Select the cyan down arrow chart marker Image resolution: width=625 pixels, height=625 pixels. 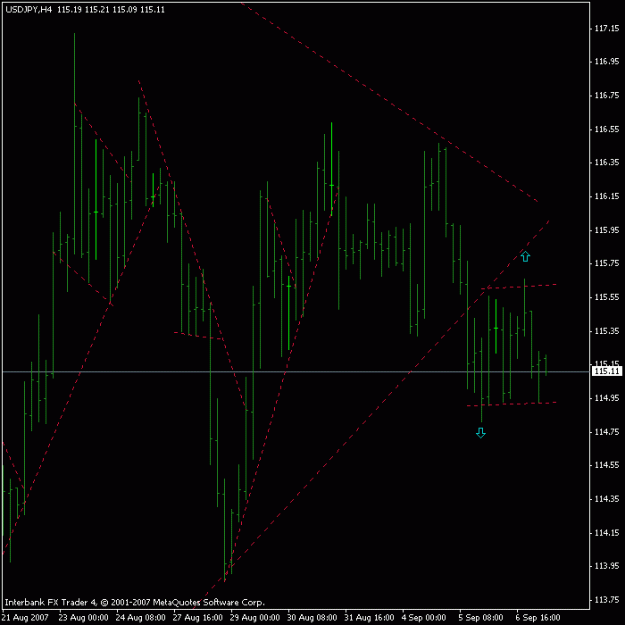[x=481, y=433]
